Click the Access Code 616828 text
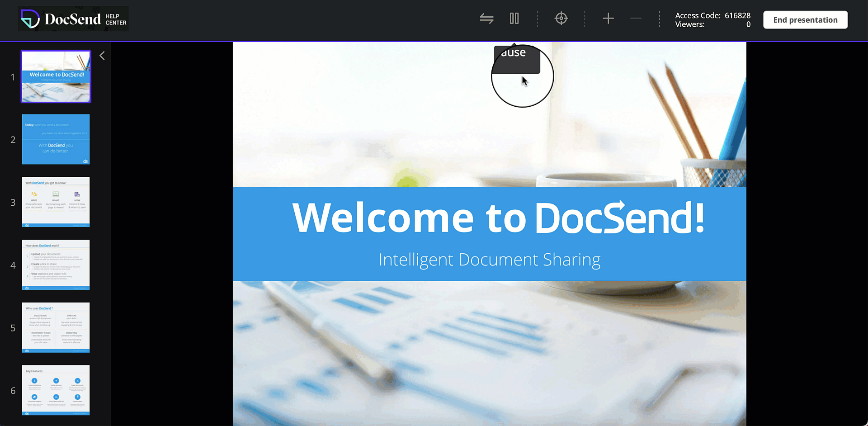Viewport: 868px width, 426px height. 713,15
